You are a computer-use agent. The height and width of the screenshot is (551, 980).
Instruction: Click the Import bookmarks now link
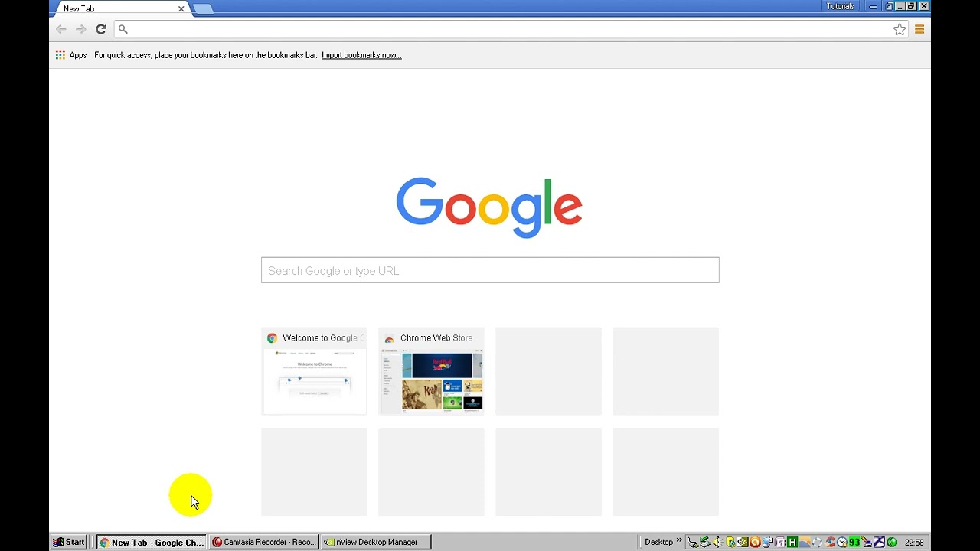coord(361,55)
